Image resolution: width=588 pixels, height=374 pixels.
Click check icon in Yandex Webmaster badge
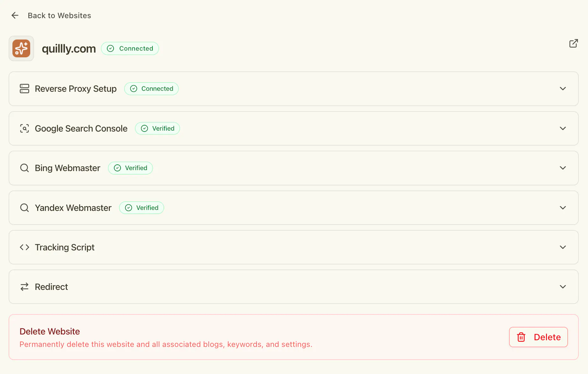[129, 208]
